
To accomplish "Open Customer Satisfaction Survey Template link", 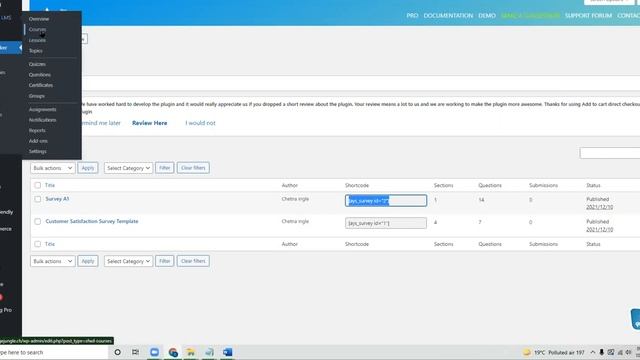I will pyautogui.click(x=92, y=221).
